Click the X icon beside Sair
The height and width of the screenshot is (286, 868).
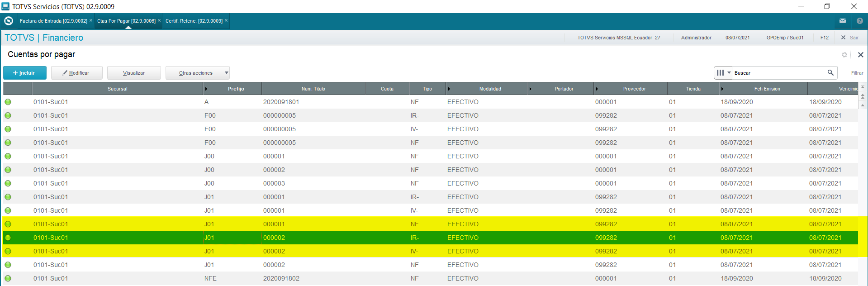pyautogui.click(x=843, y=38)
